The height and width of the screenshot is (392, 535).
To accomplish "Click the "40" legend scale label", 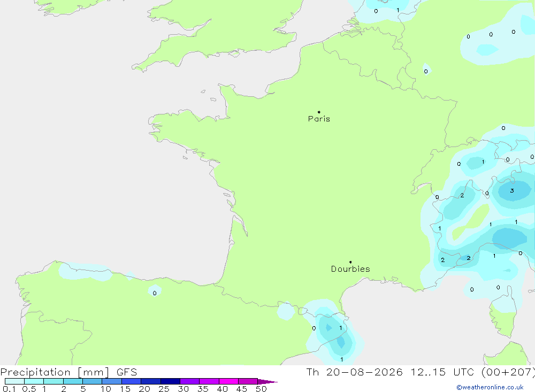I will (222, 389).
